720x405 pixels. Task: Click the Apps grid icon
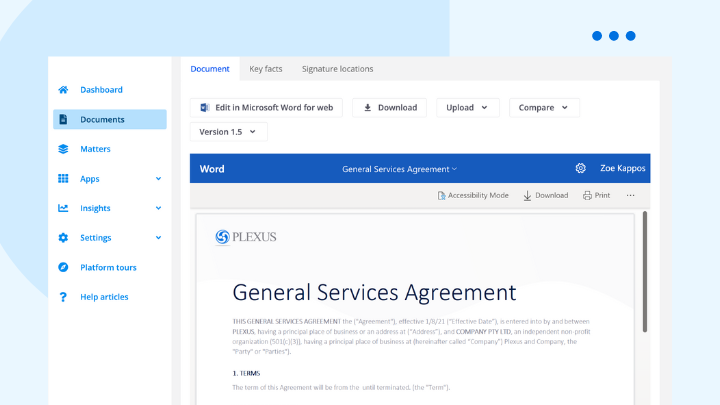tap(63, 179)
